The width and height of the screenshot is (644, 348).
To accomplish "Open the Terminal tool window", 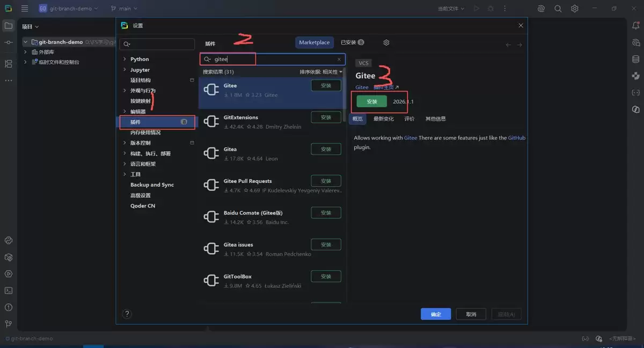I will 8,291.
